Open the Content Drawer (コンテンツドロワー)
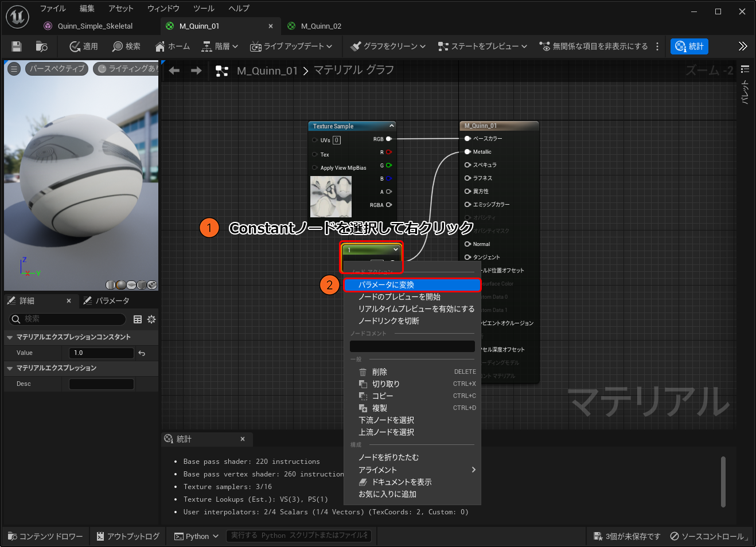The image size is (756, 547). pos(45,536)
